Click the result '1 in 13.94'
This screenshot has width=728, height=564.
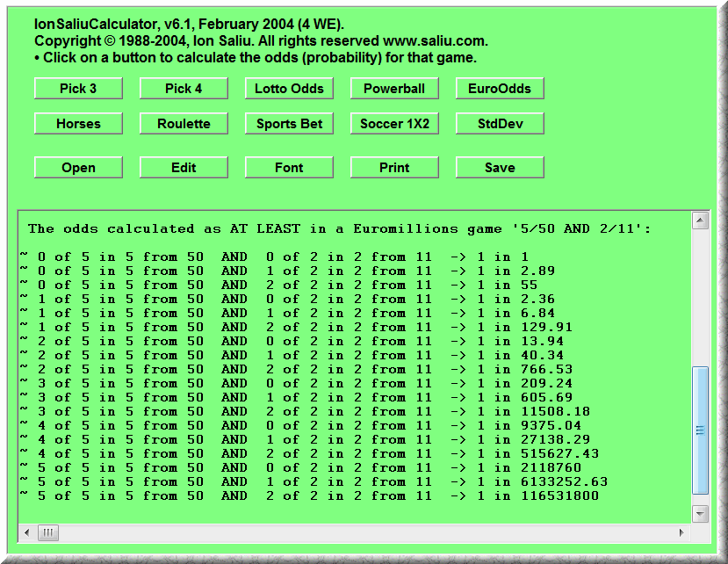point(521,341)
